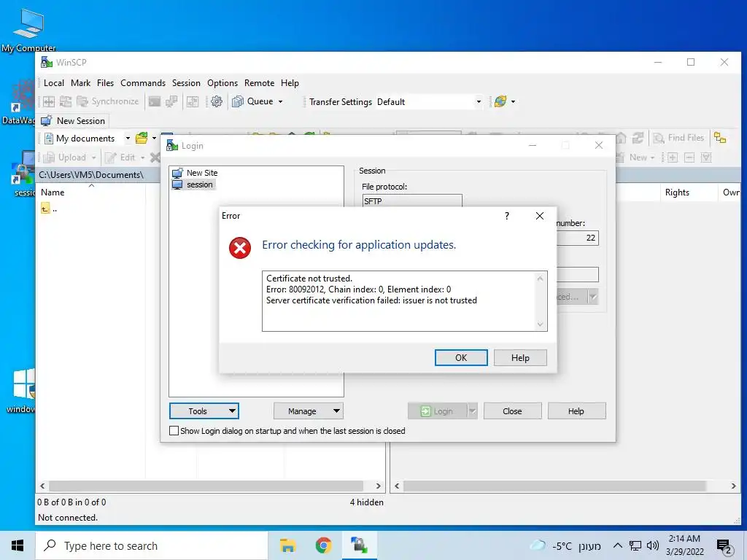Toggle 'Show Login dialog on startup' checkbox

pos(174,430)
